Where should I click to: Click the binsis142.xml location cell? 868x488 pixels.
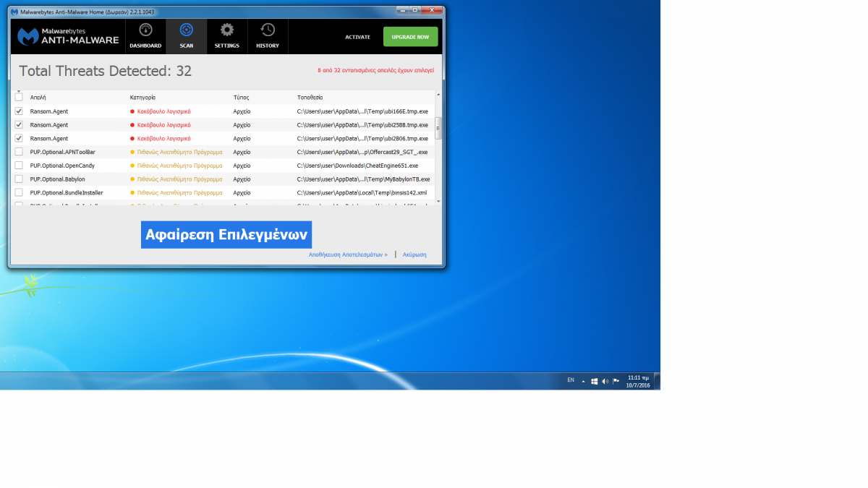coord(362,193)
